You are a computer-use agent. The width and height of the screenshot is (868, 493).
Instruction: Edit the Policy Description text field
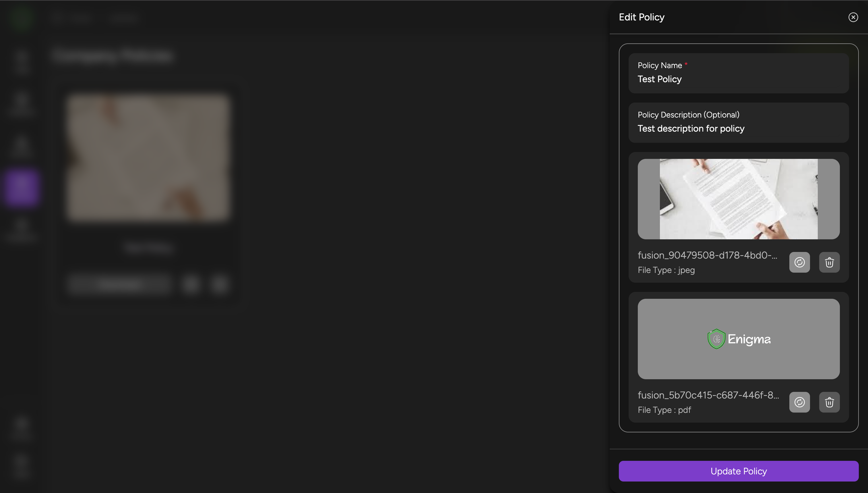[738, 129]
